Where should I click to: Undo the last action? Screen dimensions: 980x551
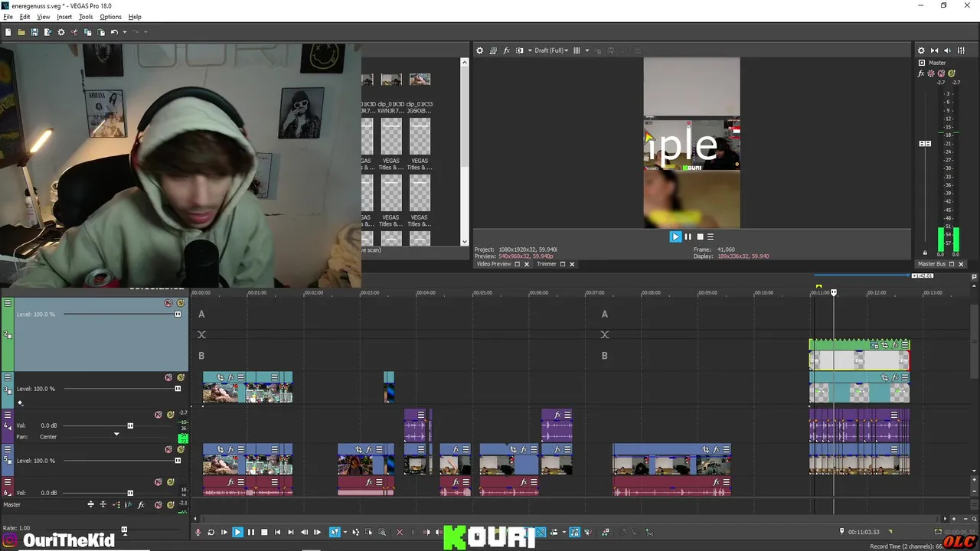coord(114,32)
